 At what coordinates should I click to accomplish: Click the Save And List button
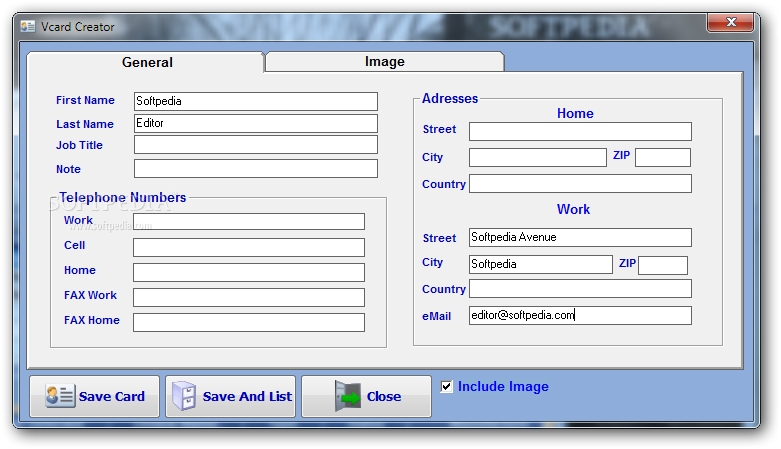click(x=231, y=396)
